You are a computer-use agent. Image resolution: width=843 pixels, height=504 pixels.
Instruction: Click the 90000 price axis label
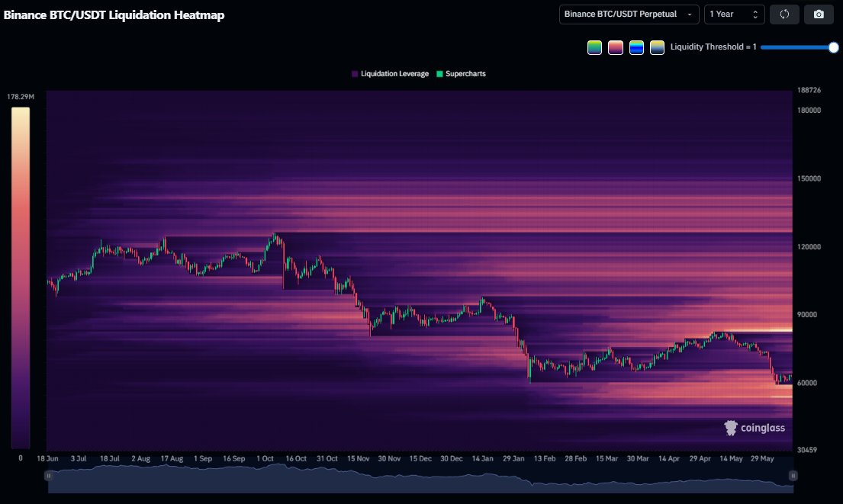tap(807, 314)
